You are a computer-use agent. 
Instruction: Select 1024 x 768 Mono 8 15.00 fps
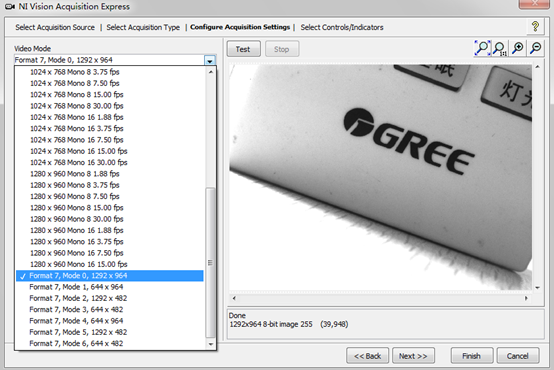pos(110,95)
